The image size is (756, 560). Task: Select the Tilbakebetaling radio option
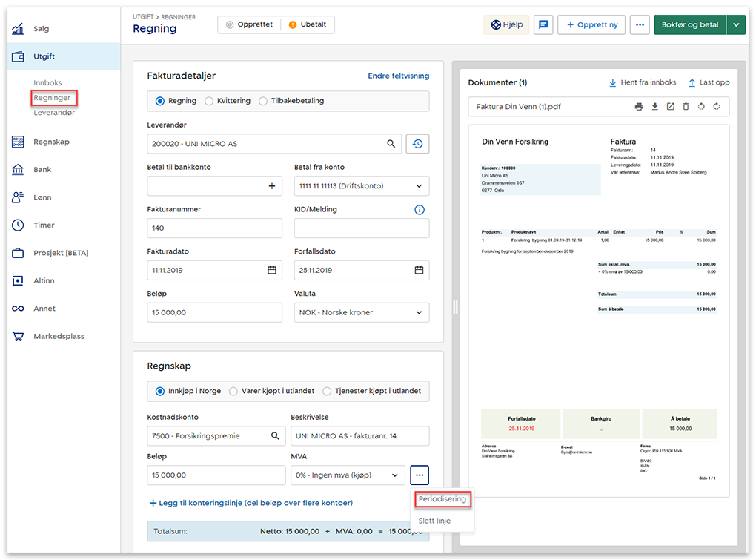tap(263, 101)
